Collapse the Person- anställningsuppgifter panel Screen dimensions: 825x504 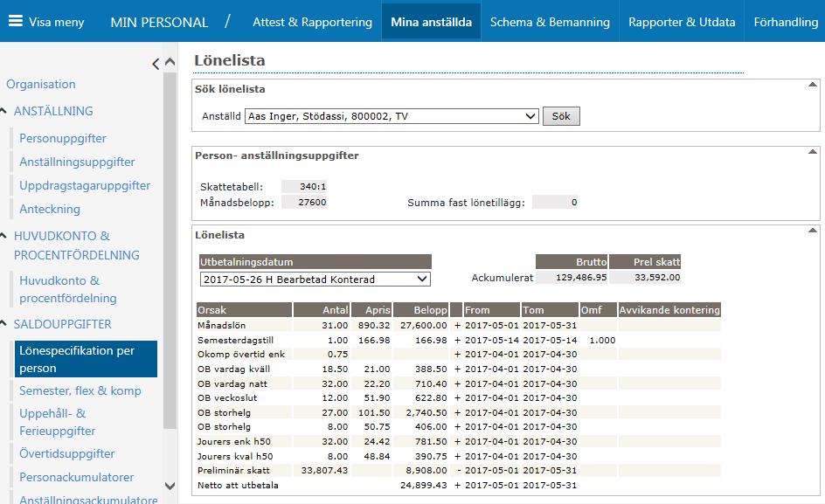pyautogui.click(x=813, y=151)
